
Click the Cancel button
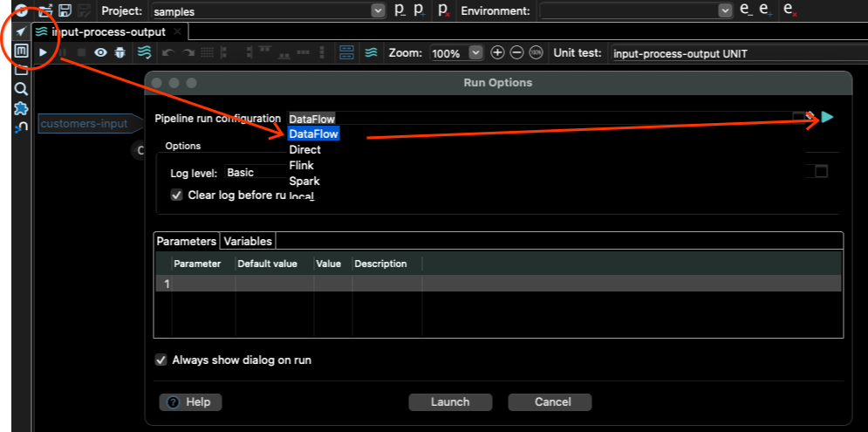(550, 402)
